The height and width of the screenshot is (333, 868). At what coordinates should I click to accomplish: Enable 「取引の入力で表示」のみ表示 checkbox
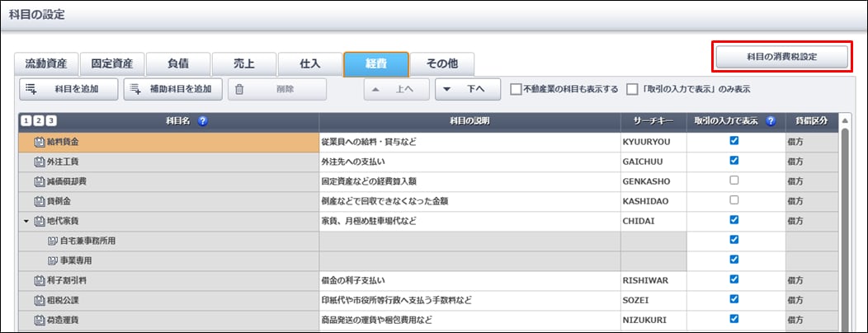coord(632,90)
